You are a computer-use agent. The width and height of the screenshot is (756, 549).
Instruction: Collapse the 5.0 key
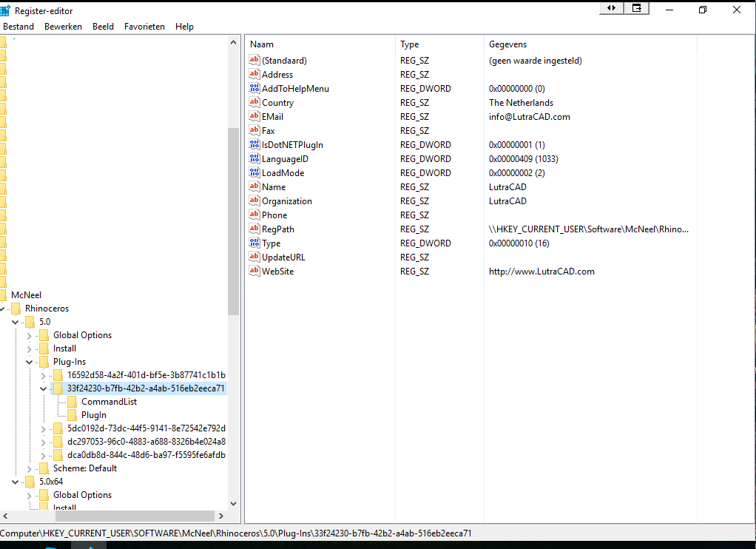[x=15, y=322]
